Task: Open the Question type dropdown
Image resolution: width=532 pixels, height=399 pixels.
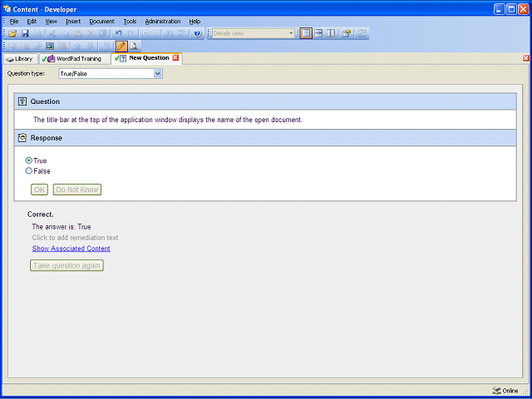Action: pos(111,74)
